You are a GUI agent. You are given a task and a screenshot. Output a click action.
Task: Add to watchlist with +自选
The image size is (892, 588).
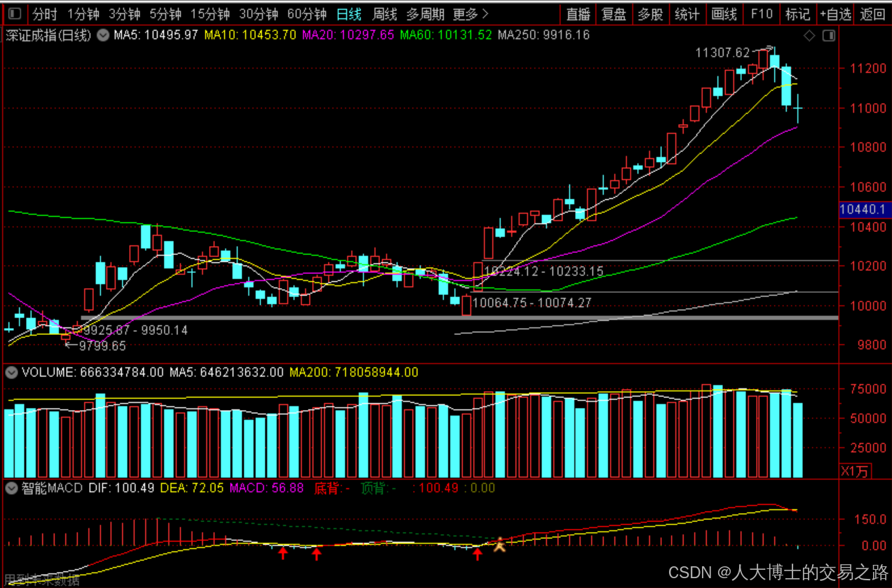[x=835, y=14]
